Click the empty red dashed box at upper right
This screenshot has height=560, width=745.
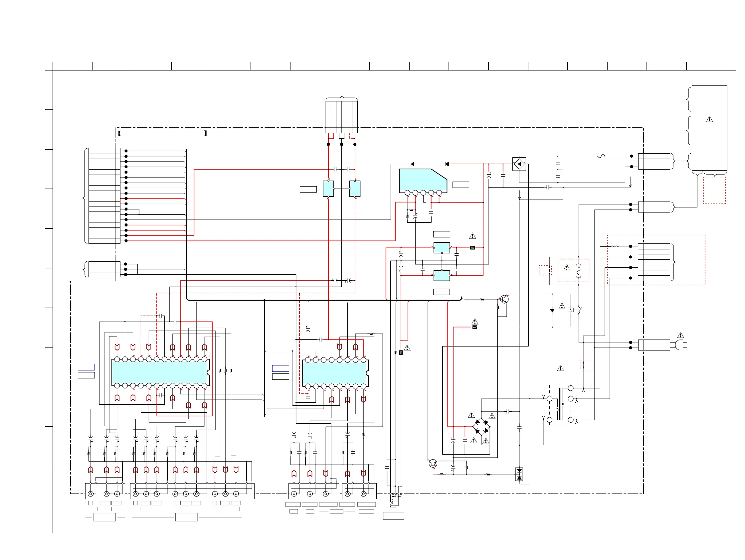714,191
